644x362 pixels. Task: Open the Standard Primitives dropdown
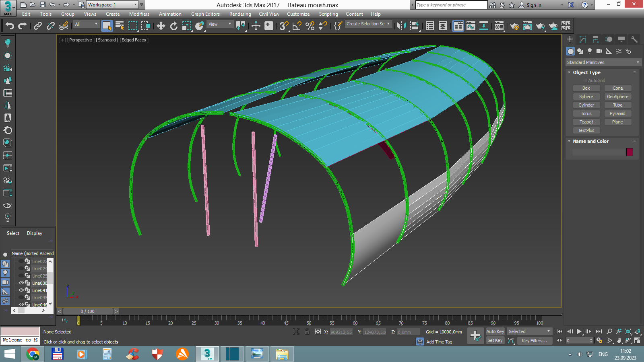click(602, 62)
